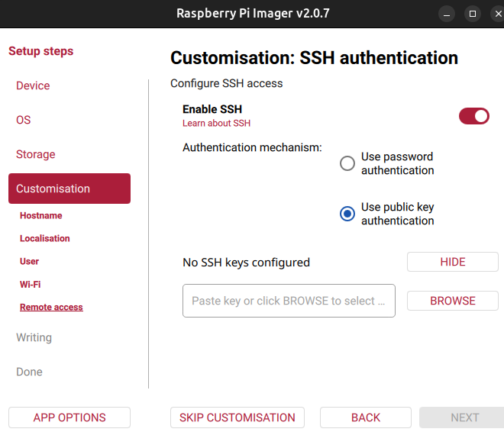The image size is (504, 432).
Task: Open the Learn about SSH link
Action: coord(216,123)
